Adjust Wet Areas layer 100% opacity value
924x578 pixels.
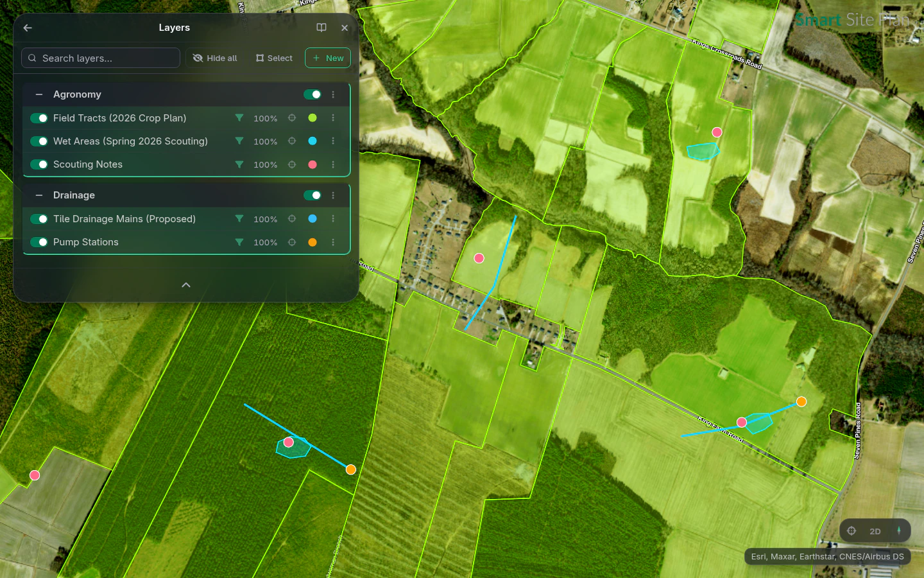[x=265, y=141]
